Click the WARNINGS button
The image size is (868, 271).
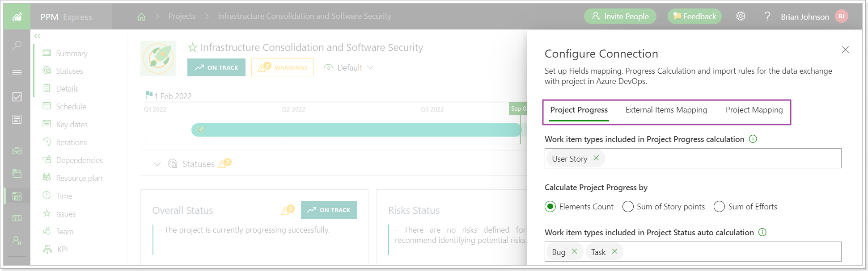click(283, 67)
